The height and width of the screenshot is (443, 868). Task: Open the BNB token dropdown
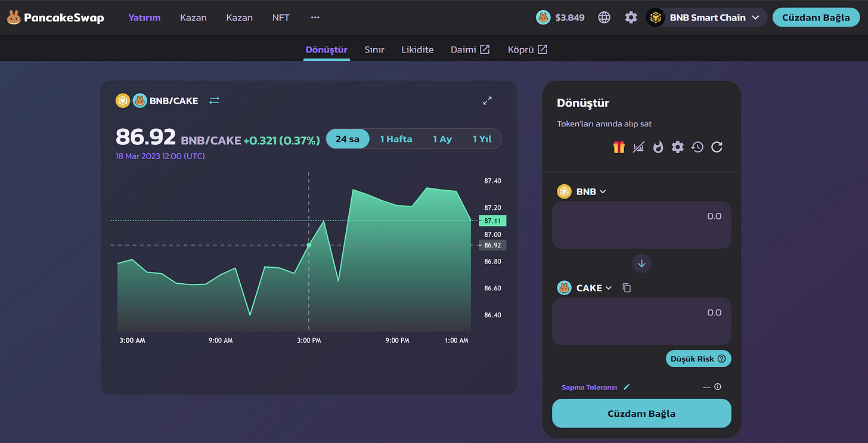(x=582, y=191)
